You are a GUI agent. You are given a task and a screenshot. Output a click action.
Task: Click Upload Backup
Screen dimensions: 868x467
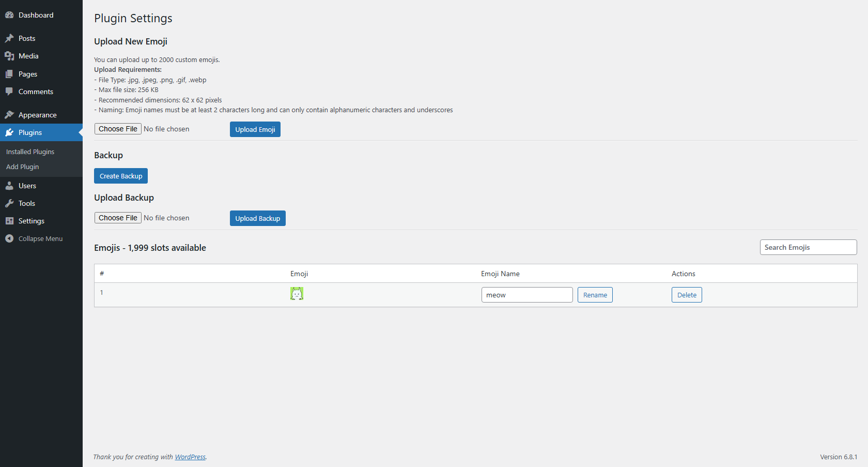point(257,218)
